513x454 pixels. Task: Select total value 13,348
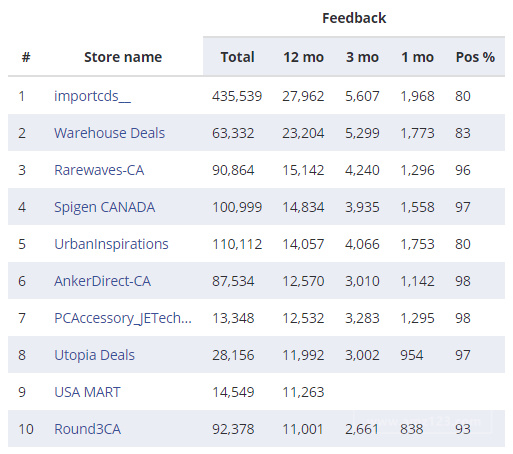point(233,318)
